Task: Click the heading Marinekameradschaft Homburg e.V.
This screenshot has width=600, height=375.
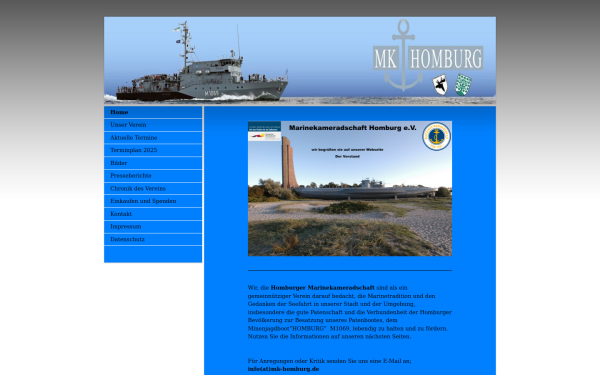Action: pyautogui.click(x=352, y=128)
